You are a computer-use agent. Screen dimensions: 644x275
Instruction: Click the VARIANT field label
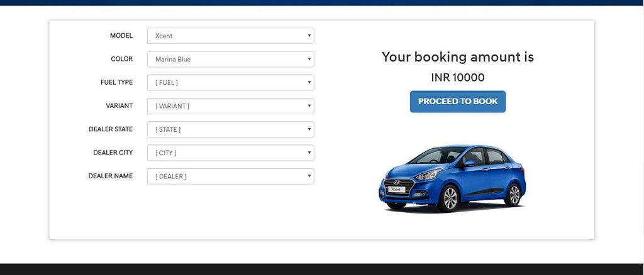(119, 105)
